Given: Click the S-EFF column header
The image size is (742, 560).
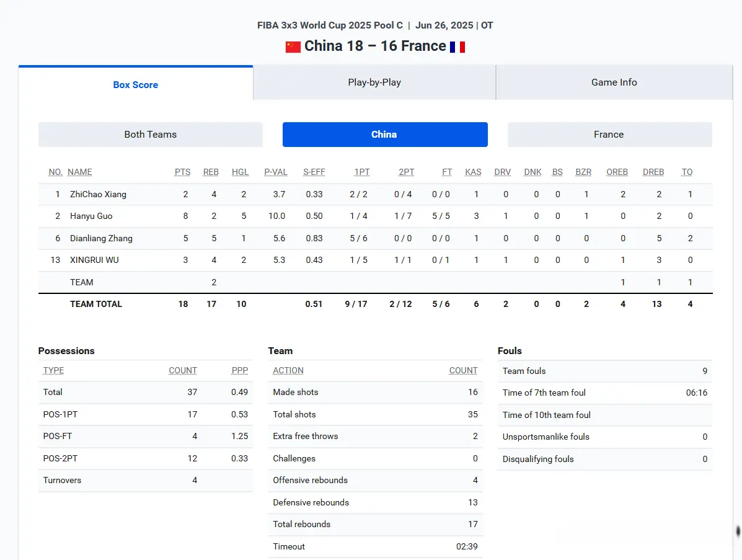Looking at the screenshot, I should coord(314,172).
